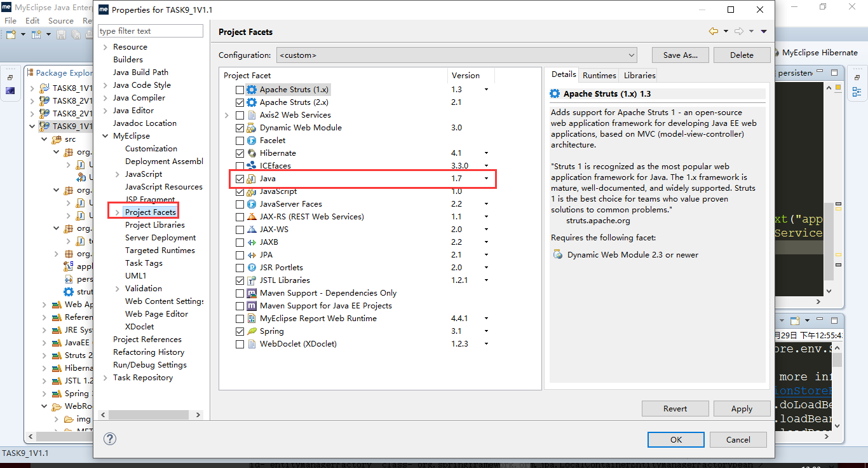Open the dialog view menu triangle
The image size is (868, 468).
(x=763, y=31)
